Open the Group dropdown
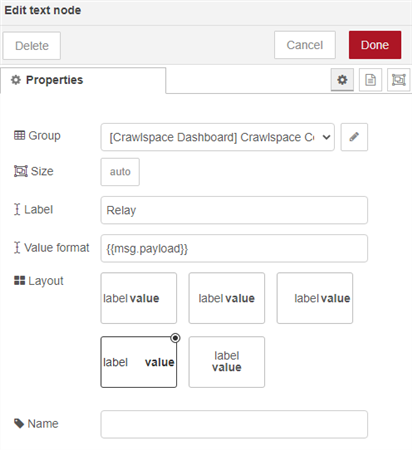This screenshot has height=450, width=412. tap(217, 137)
